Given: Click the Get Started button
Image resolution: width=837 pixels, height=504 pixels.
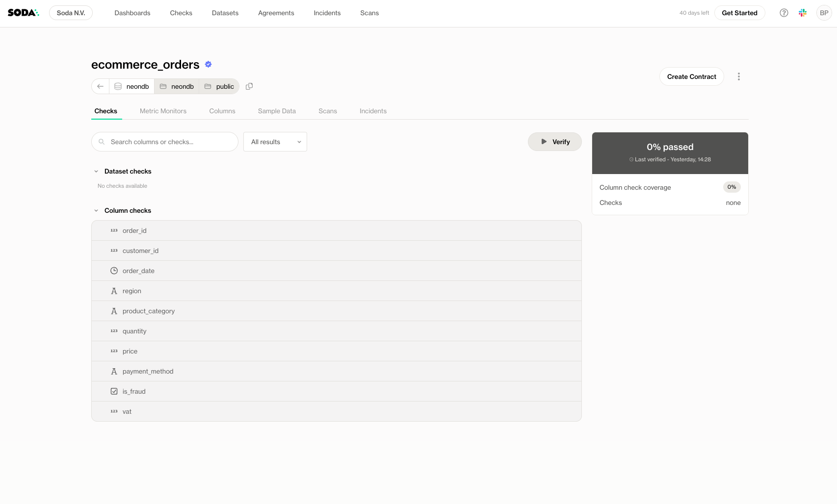Looking at the screenshot, I should 739,13.
